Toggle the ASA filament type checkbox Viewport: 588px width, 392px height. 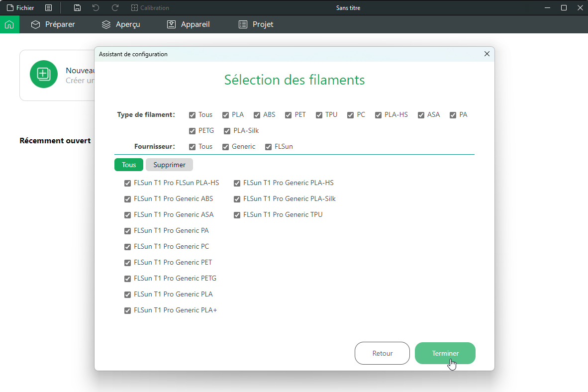click(x=421, y=115)
